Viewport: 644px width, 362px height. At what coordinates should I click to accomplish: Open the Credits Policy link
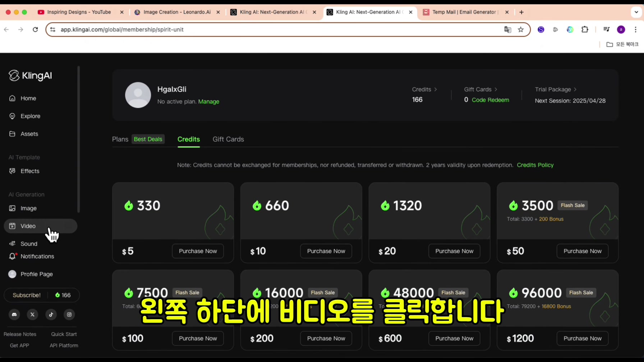coord(535,165)
